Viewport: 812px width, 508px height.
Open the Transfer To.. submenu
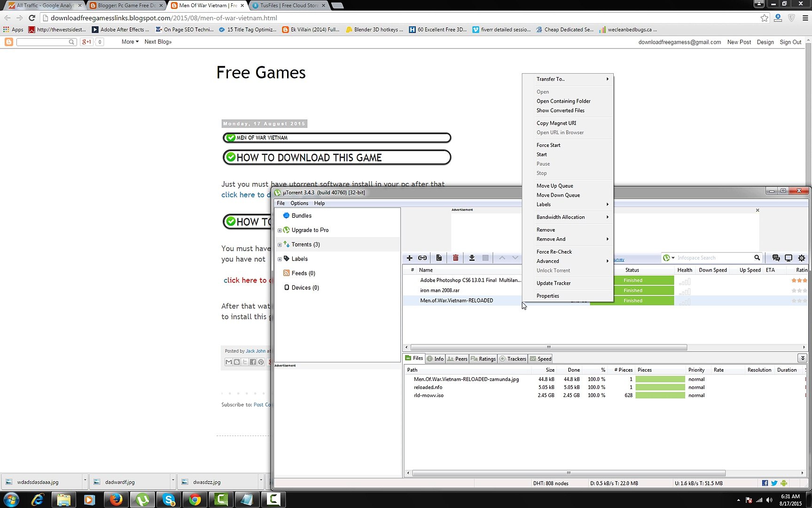click(568, 79)
